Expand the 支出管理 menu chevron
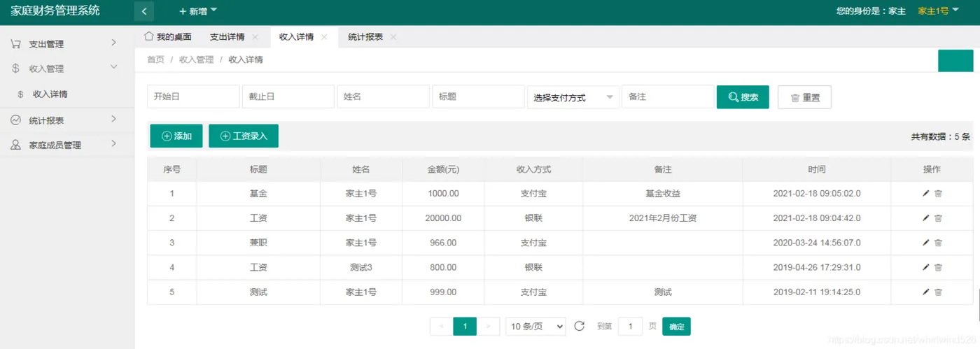Screen dimensions: 980x349 (113, 43)
